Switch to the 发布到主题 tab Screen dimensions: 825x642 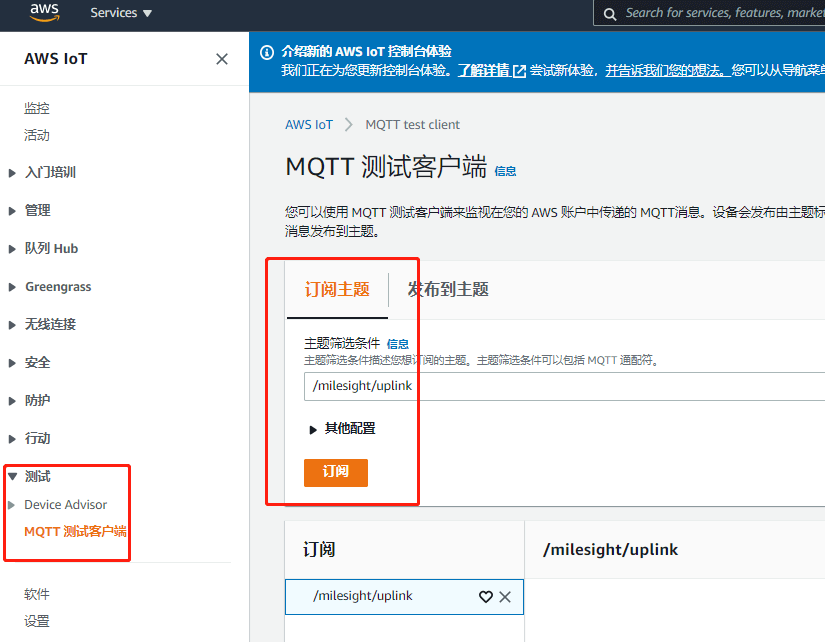448,289
